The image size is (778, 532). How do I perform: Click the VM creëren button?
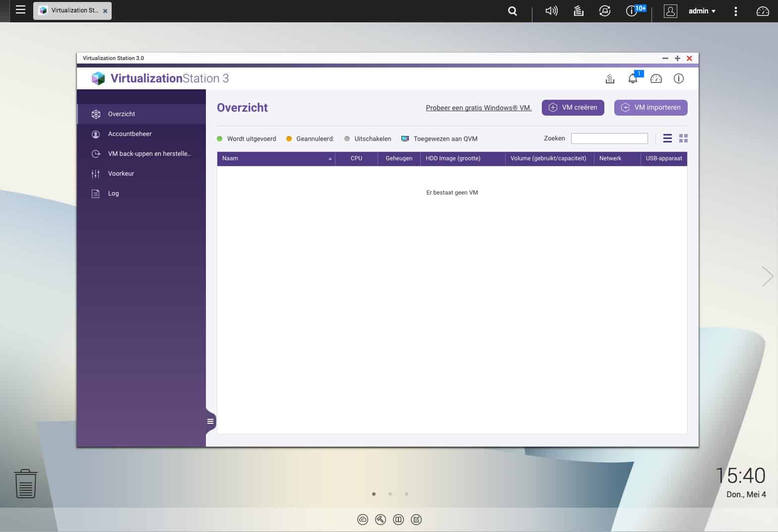point(573,108)
